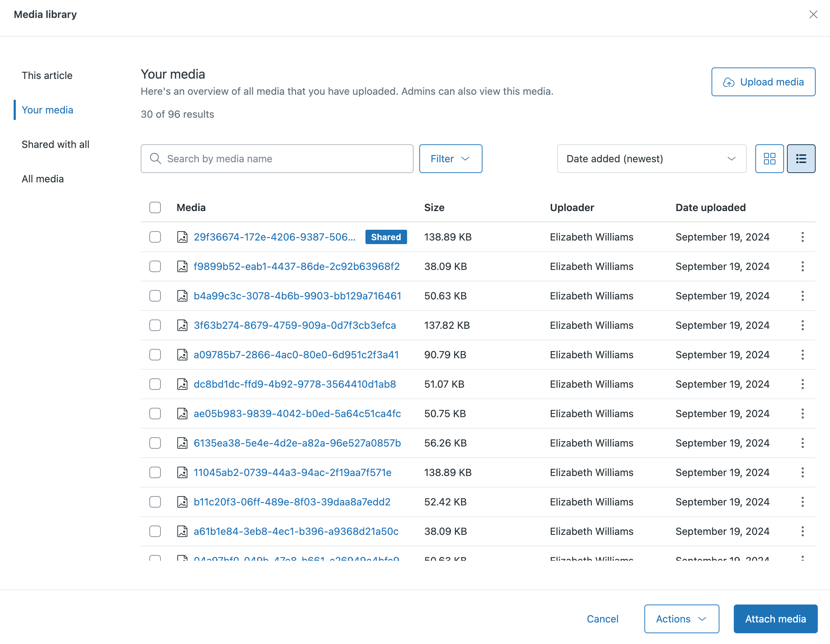The image size is (830, 644).
Task: Select all media via header checkbox
Action: tap(155, 207)
